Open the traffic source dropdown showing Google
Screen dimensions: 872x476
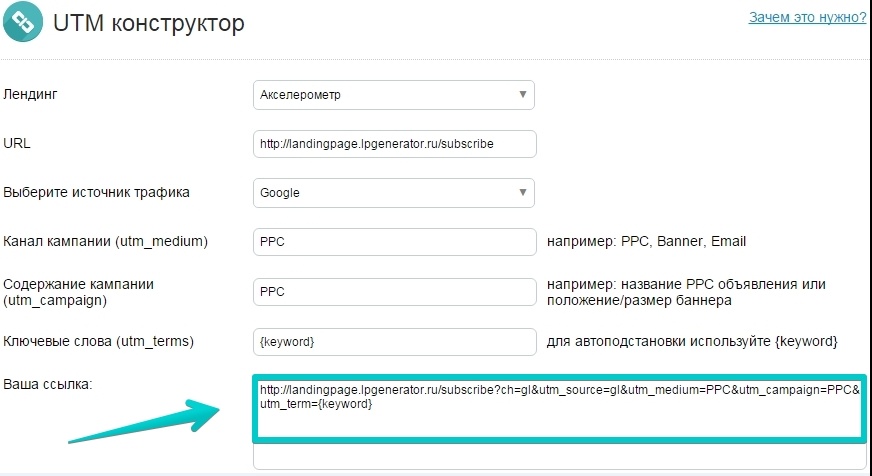pyautogui.click(x=394, y=192)
